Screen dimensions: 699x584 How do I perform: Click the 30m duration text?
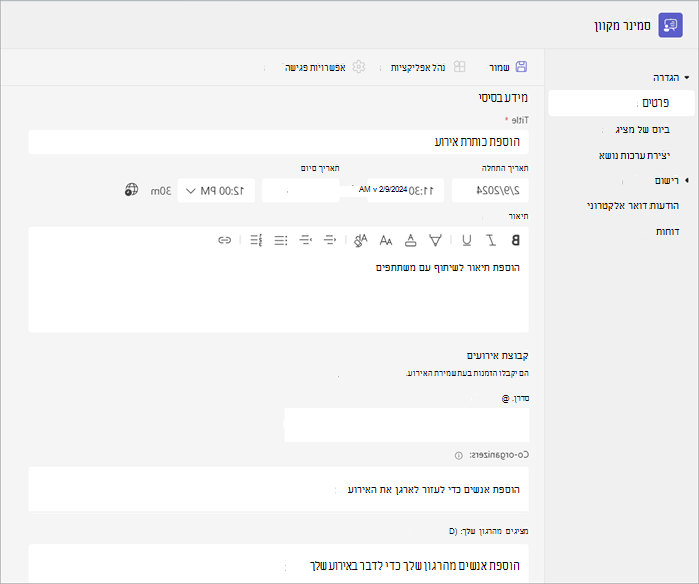(161, 191)
